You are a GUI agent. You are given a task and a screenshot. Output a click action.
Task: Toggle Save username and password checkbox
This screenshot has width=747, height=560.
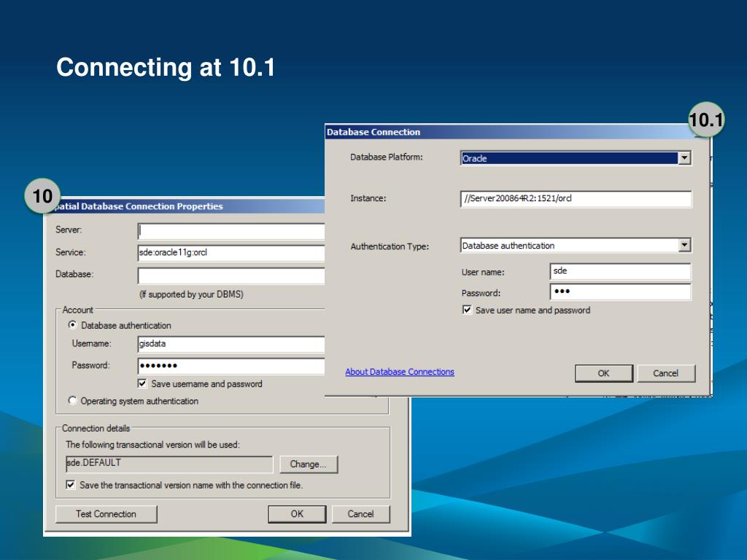click(x=142, y=384)
